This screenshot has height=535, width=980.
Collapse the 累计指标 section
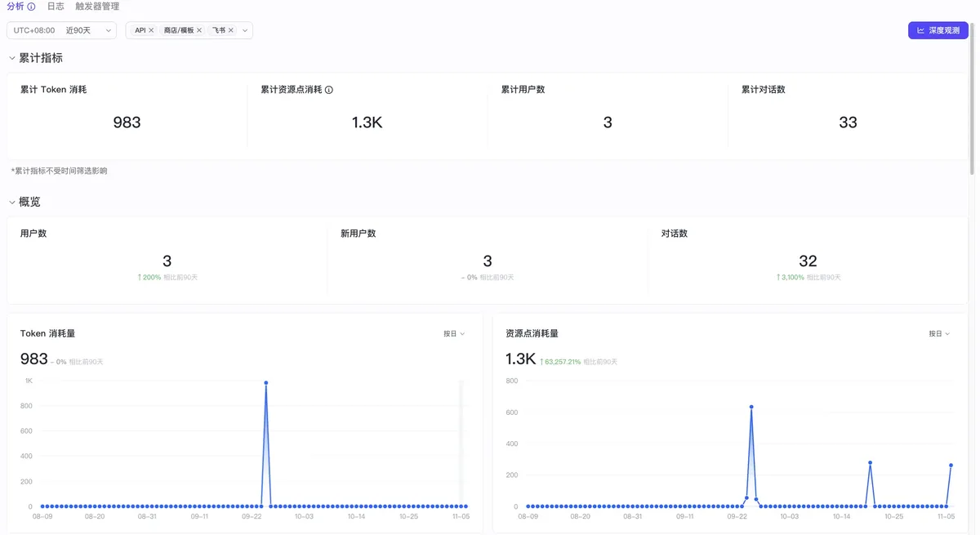(x=12, y=58)
